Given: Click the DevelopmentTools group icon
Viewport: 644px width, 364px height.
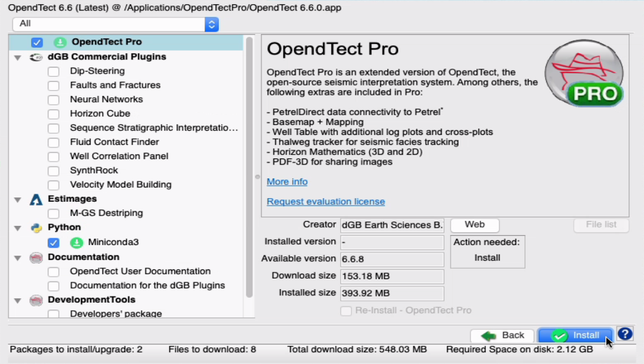Looking at the screenshot, I should 36,300.
